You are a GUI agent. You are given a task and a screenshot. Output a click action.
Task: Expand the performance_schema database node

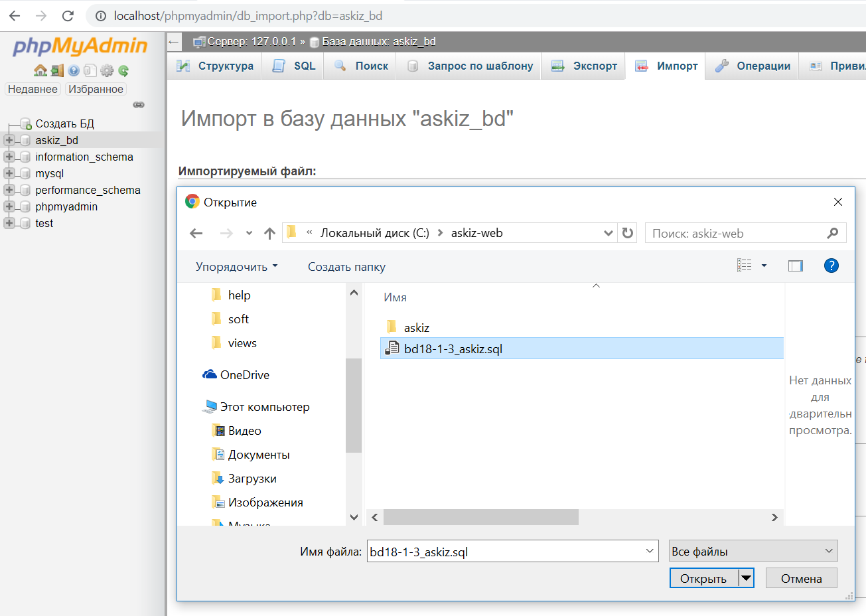[x=9, y=190]
